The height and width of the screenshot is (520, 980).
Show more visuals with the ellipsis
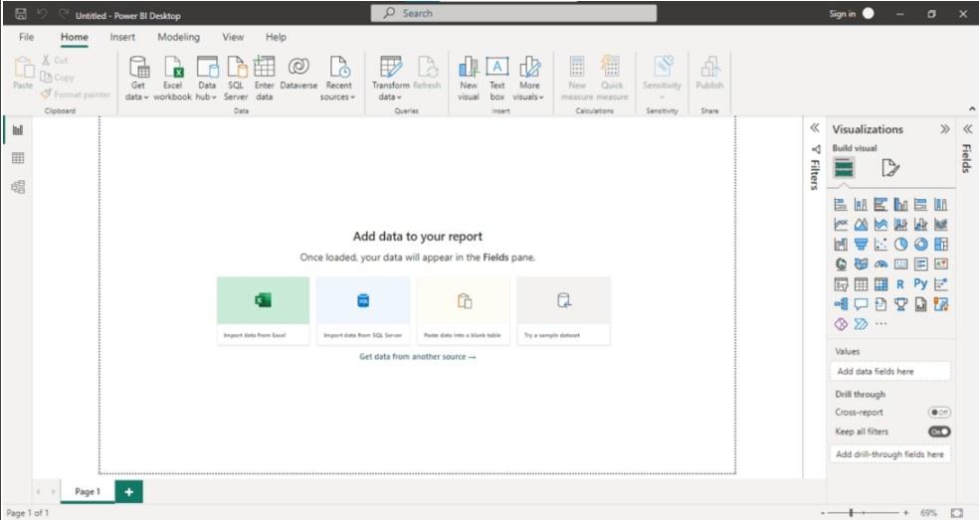coord(881,324)
